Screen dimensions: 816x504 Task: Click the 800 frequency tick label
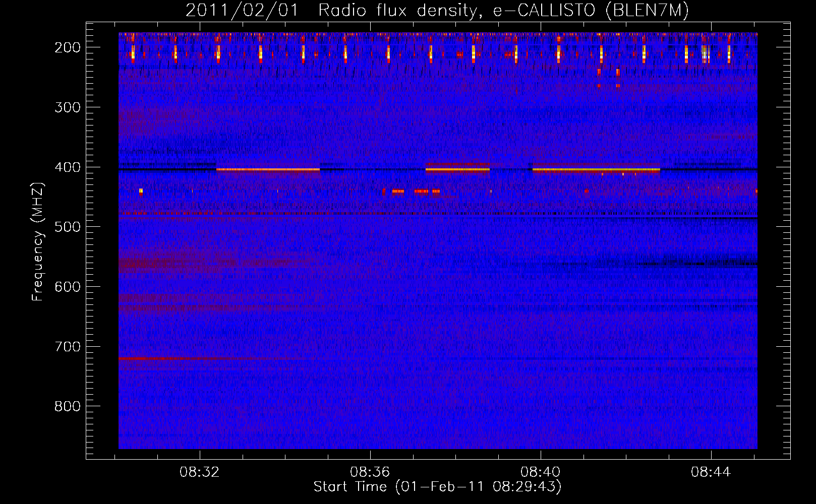(x=67, y=406)
